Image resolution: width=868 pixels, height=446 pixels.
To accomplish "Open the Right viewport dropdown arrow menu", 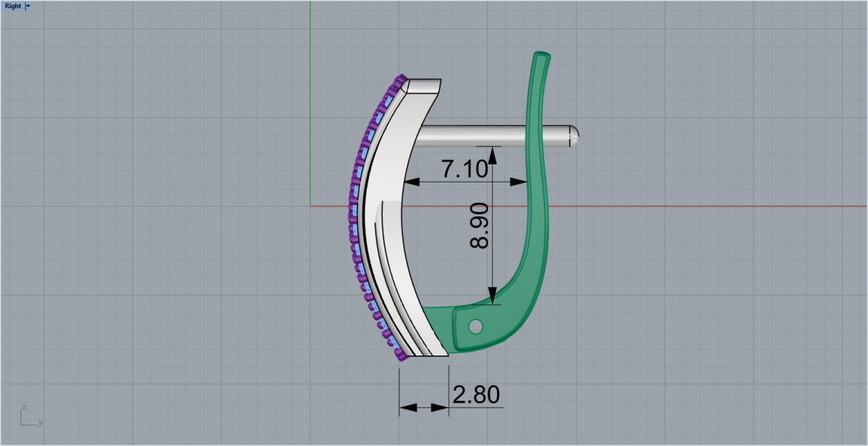I will [27, 6].
